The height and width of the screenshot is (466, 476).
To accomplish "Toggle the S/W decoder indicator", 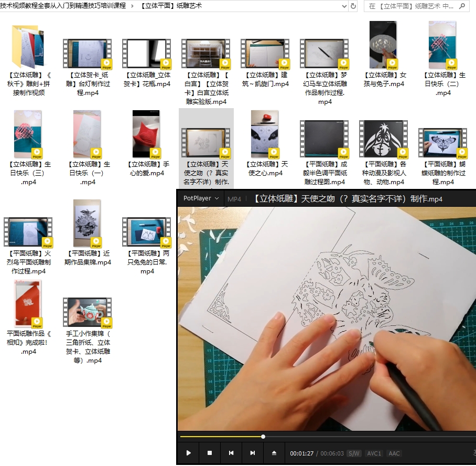I will (354, 453).
